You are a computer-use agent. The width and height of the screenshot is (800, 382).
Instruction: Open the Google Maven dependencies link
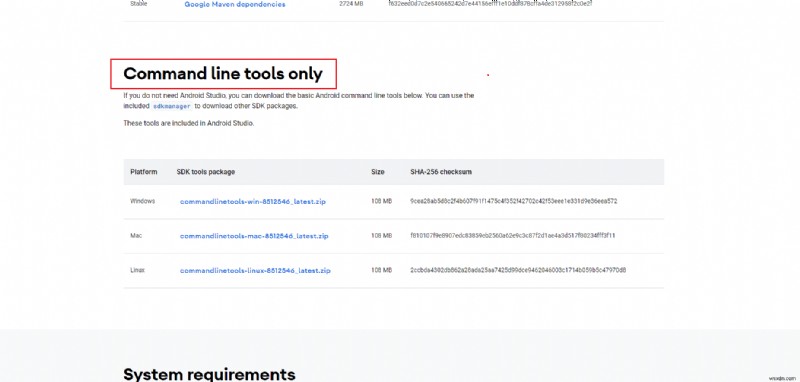point(235,4)
